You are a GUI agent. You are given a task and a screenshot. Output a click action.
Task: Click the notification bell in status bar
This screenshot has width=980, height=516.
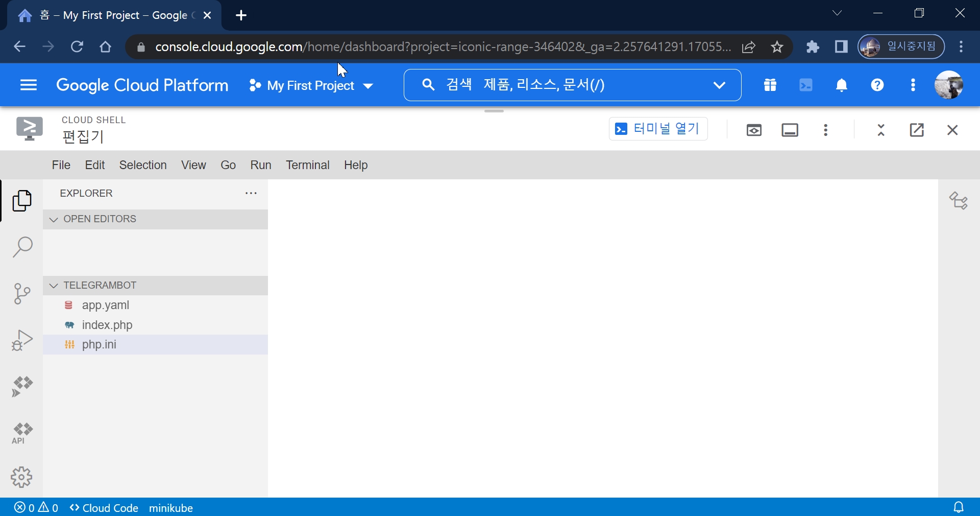959,507
